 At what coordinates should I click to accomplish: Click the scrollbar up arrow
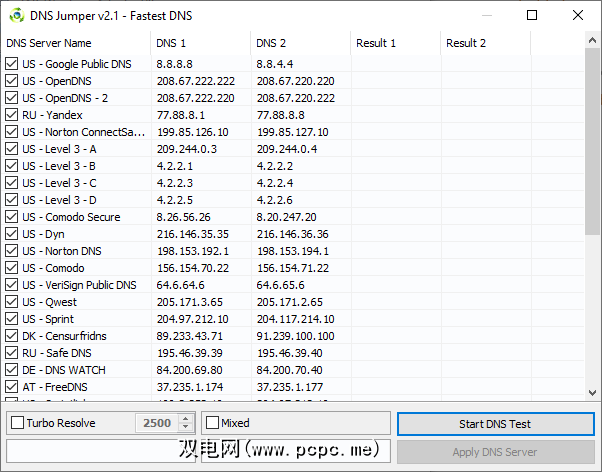[592, 40]
